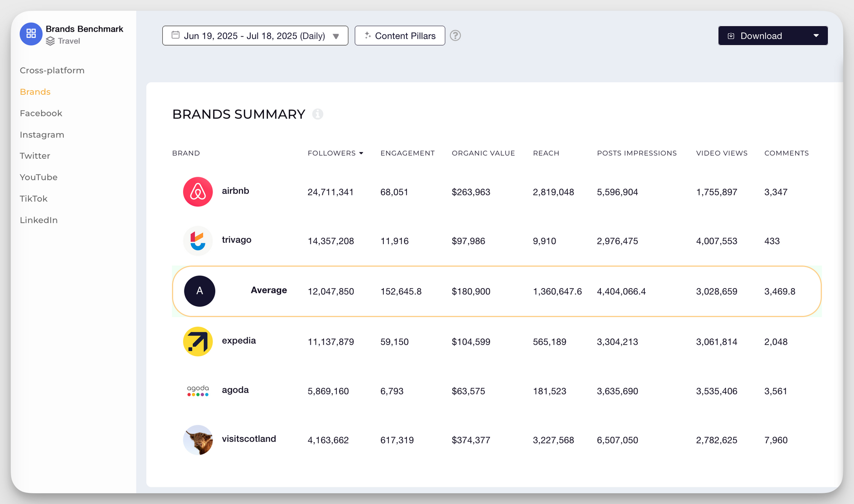
Task: Click the expedia brand logo
Action: pos(198,341)
